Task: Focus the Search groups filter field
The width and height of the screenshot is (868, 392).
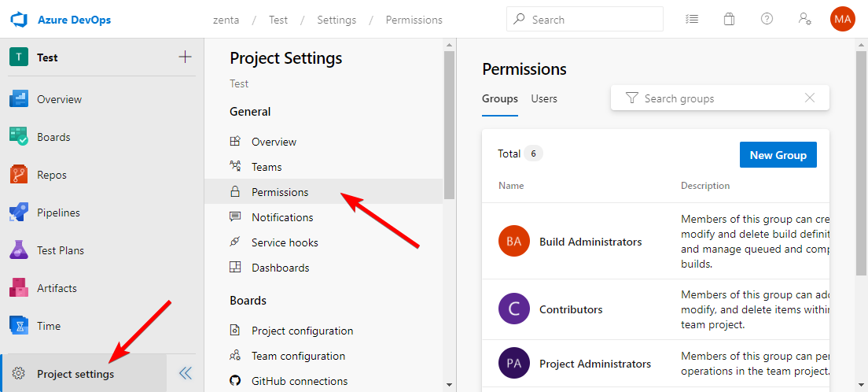Action: (x=719, y=98)
